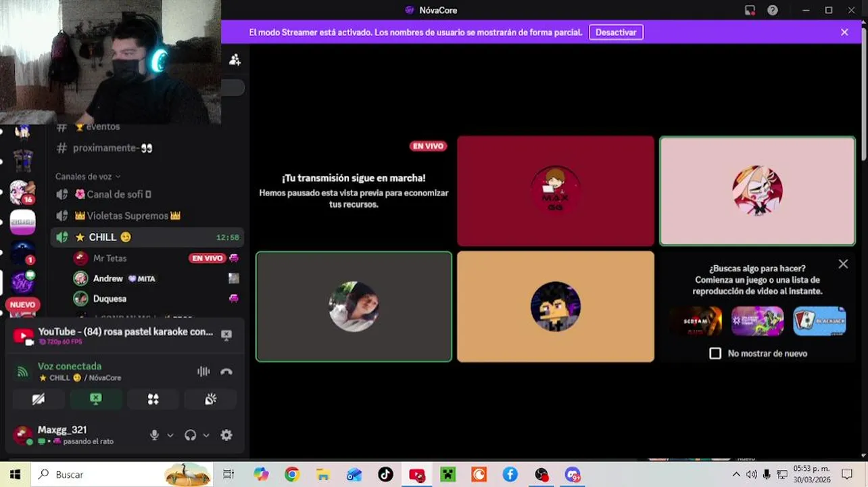Open Windows Start menu
The width and height of the screenshot is (868, 487).
pos(15,475)
